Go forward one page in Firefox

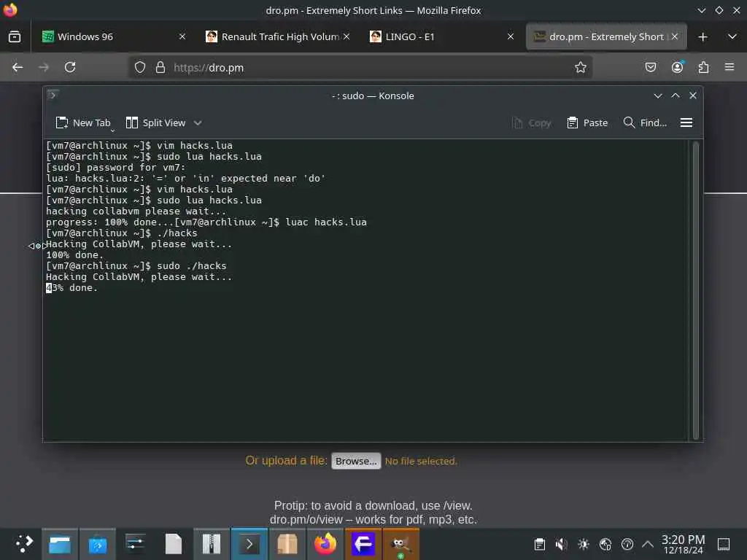click(x=44, y=68)
